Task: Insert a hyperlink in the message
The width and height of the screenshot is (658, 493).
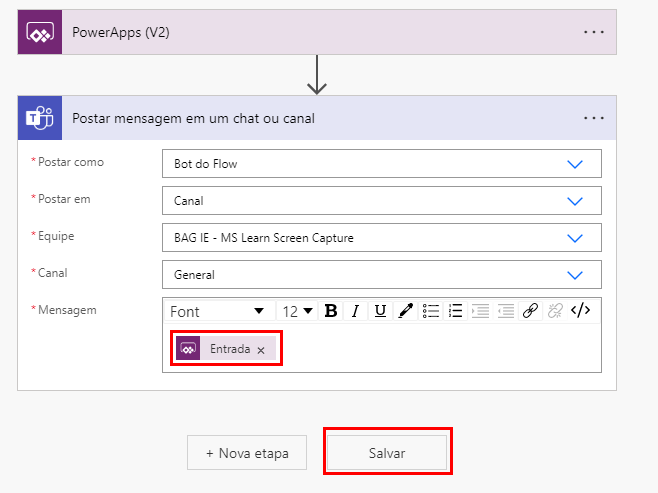Action: coord(530,311)
